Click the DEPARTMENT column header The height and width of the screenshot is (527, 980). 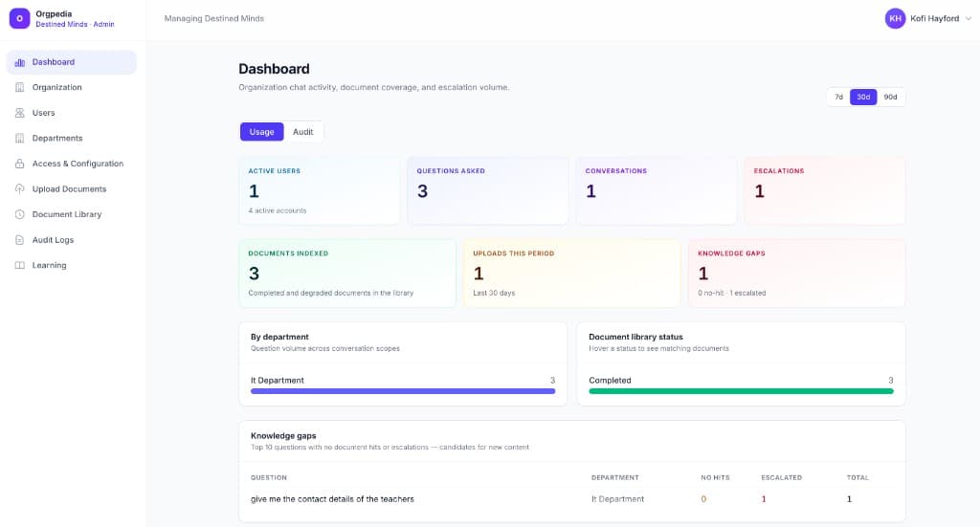615,477
